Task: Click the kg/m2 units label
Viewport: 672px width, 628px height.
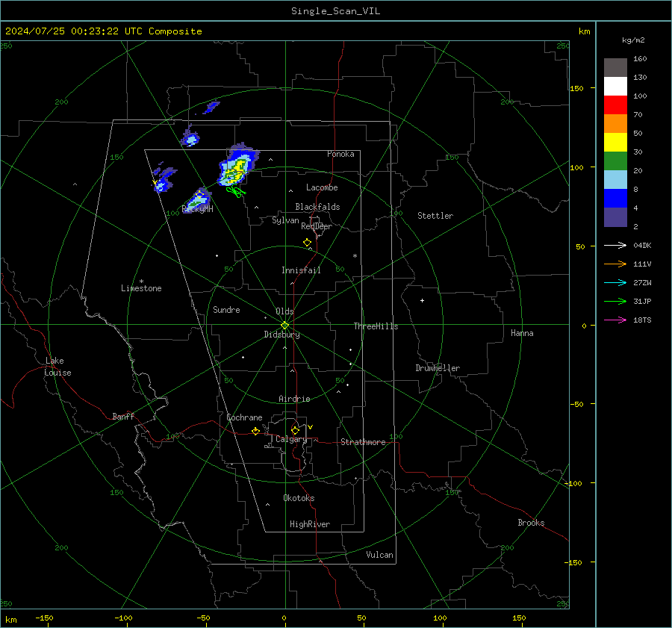Action: click(x=633, y=40)
